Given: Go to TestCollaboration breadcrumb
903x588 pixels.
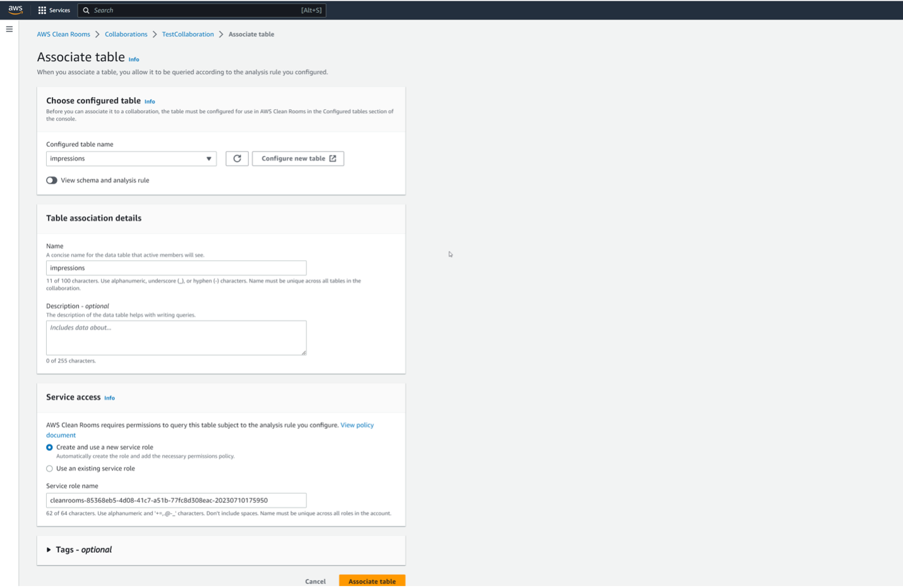Looking at the screenshot, I should 188,34.
